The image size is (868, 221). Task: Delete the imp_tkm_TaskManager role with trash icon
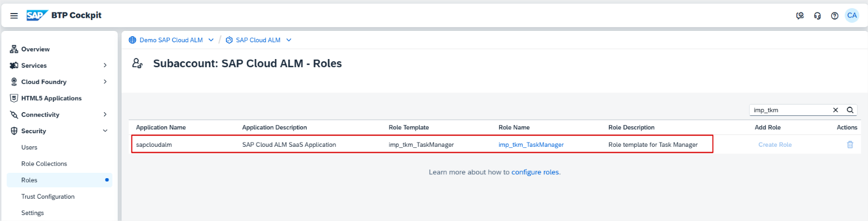point(850,145)
